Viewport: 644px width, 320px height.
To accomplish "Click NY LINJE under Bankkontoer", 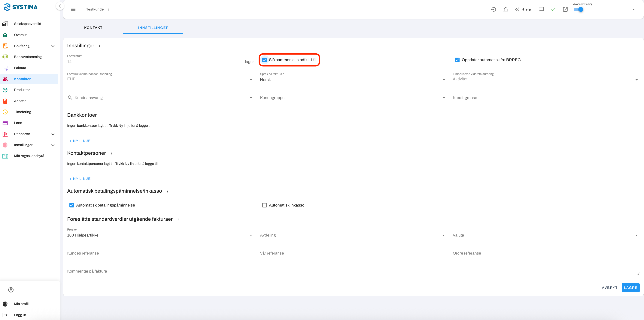I will [x=80, y=141].
